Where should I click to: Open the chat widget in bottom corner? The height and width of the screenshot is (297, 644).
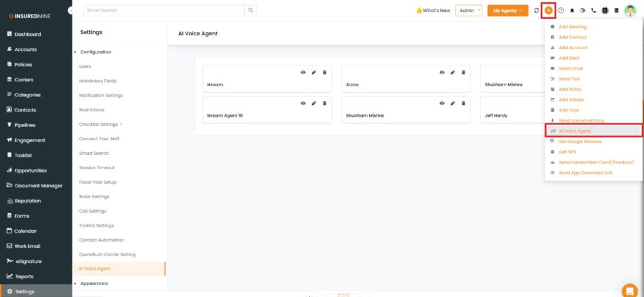[x=629, y=290]
